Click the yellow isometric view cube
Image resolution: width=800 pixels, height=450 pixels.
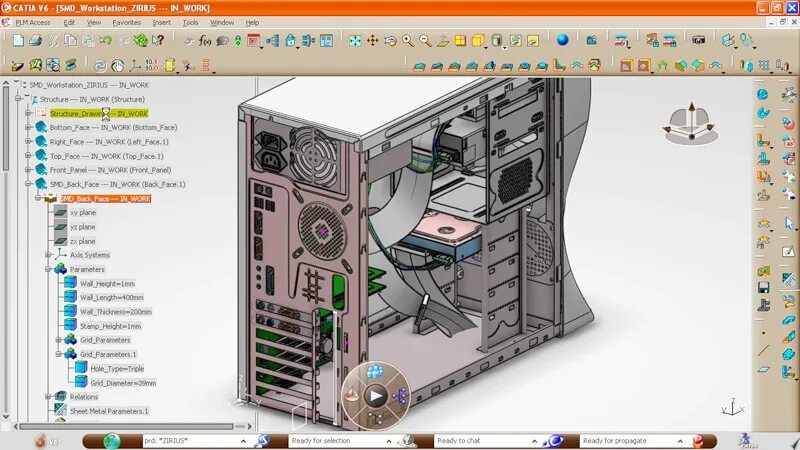coord(478,41)
